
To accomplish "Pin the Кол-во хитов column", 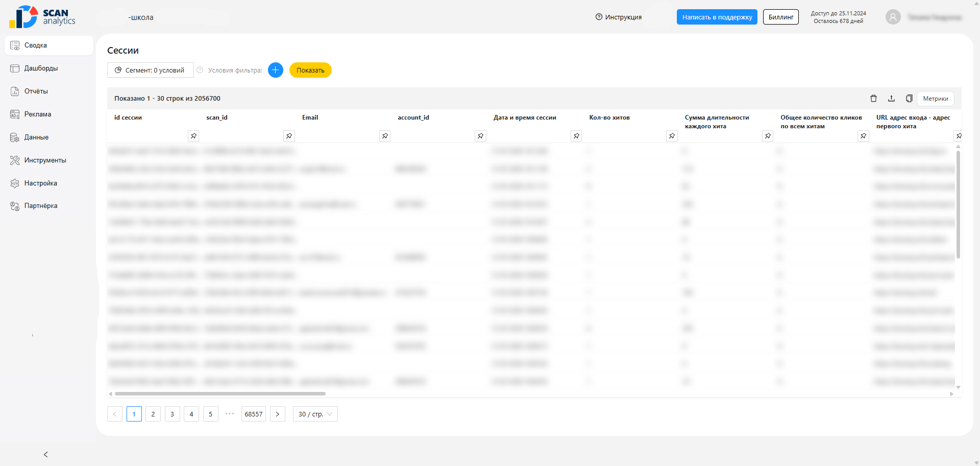I will 672,136.
